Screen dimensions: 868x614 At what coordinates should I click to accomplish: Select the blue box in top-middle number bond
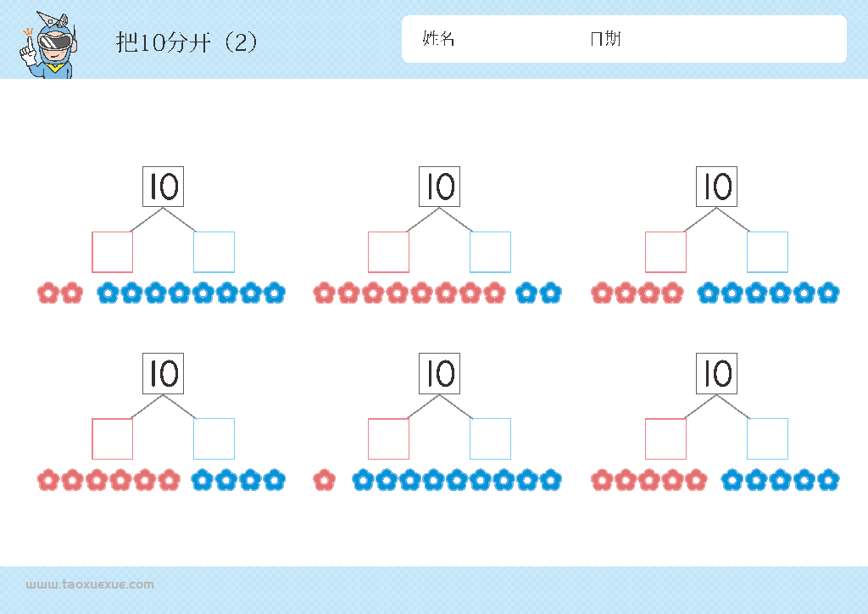coord(491,252)
